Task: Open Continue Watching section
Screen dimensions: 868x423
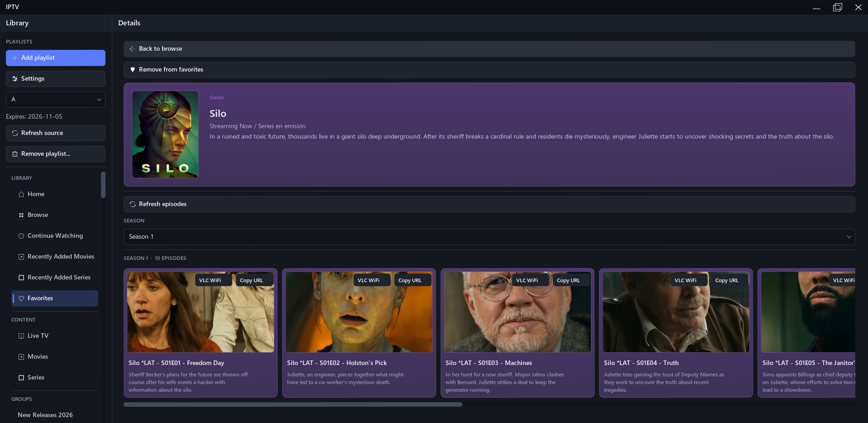Action: pyautogui.click(x=55, y=236)
